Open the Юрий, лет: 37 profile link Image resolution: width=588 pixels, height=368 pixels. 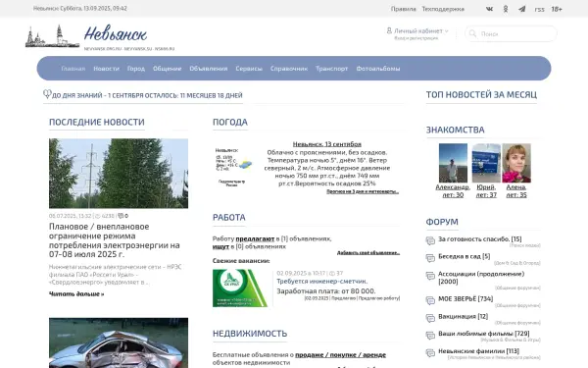click(486, 191)
